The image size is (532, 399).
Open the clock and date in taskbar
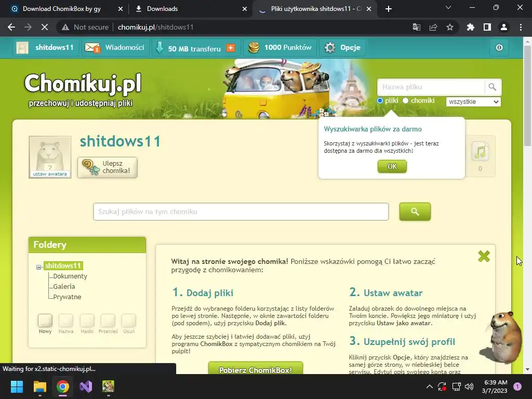[495, 387]
